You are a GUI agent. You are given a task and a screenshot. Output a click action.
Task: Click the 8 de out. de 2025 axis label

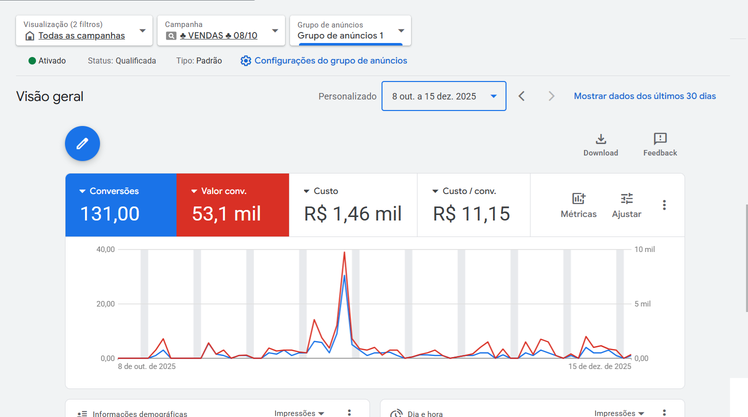[x=147, y=366]
